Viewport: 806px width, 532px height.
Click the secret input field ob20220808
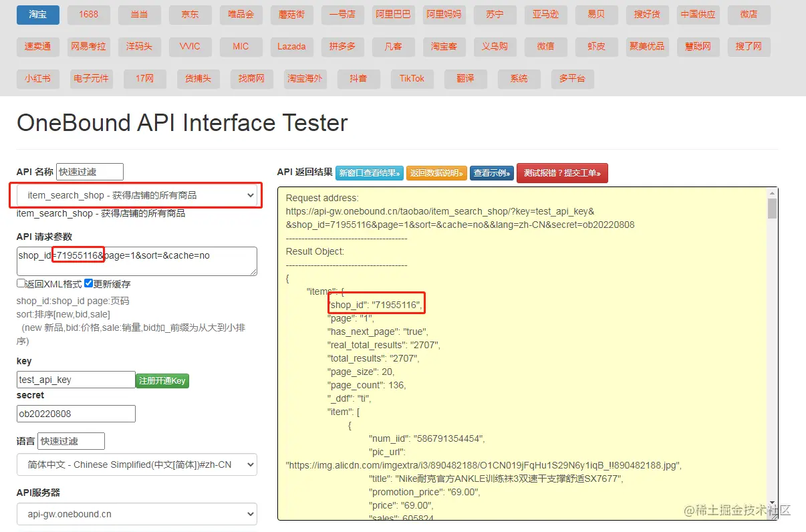click(76, 414)
